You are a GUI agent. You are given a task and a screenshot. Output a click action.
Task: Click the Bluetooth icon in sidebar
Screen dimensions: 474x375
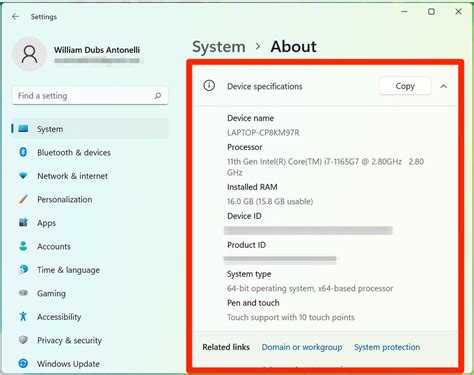pos(23,152)
